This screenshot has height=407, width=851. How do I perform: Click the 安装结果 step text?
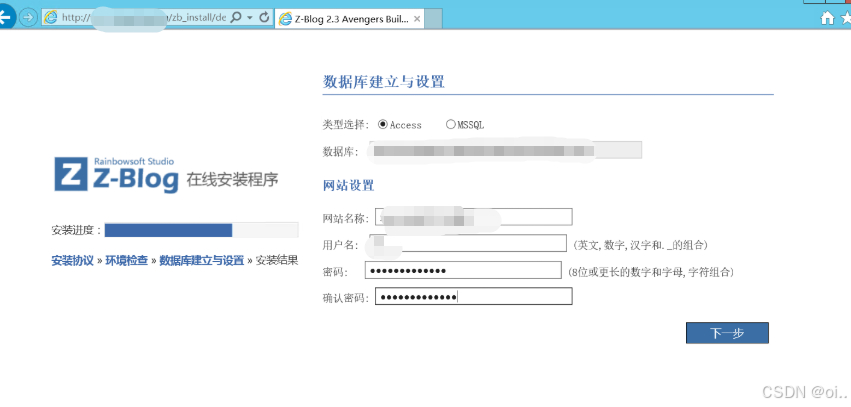(277, 260)
